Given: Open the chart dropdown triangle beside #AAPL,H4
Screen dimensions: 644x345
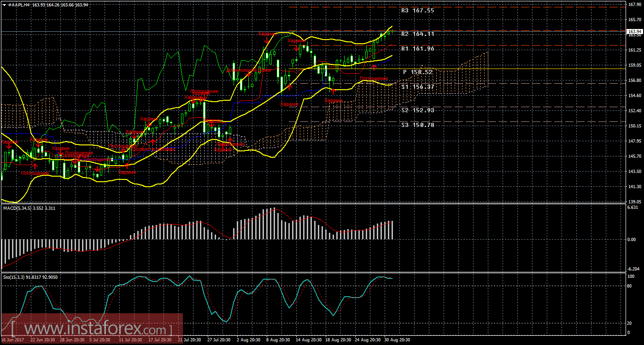Looking at the screenshot, I should [x=4, y=4].
